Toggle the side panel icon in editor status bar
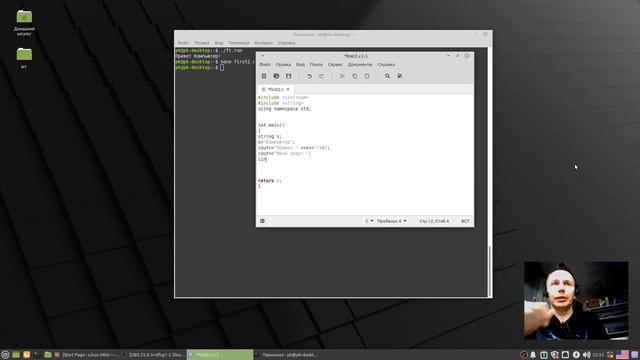The image size is (640, 360). pos(262,221)
